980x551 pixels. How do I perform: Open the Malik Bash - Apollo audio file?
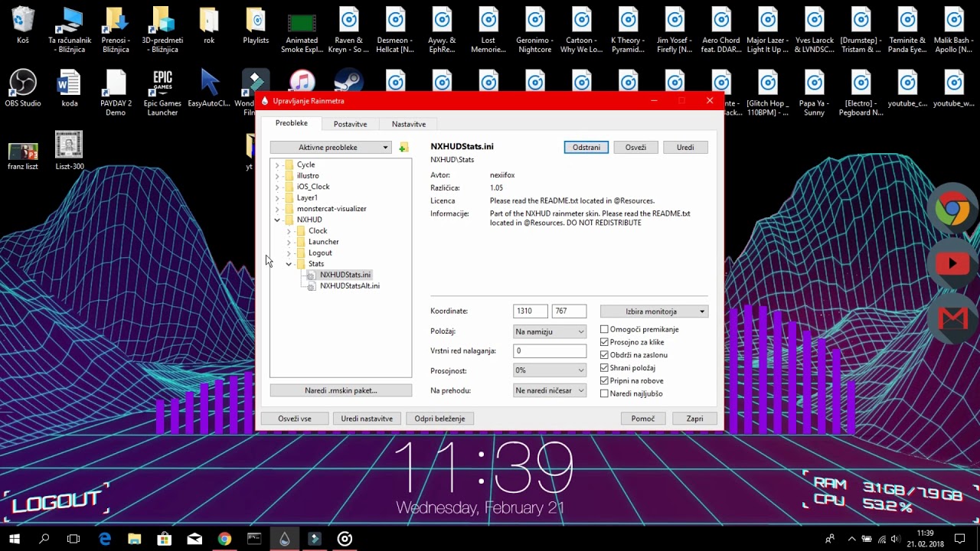click(x=953, y=31)
